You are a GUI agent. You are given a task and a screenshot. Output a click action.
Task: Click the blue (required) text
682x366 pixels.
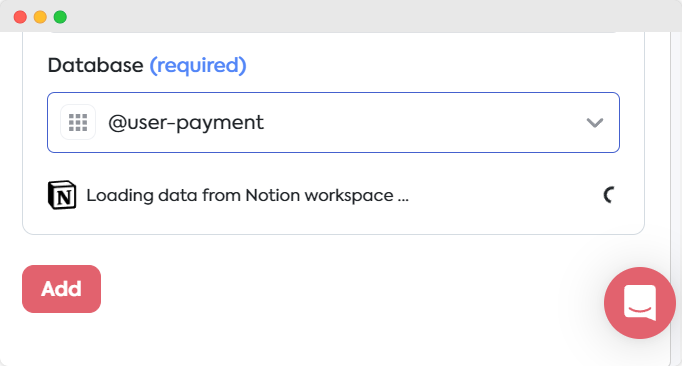click(198, 65)
